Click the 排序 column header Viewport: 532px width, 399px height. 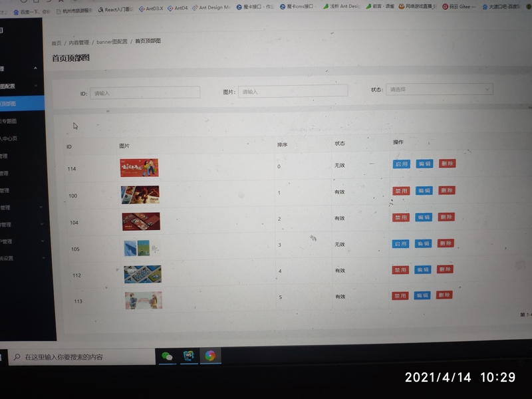(282, 144)
